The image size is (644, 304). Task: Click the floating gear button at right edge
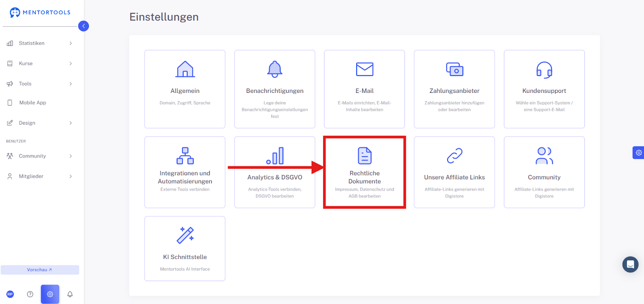coord(638,153)
